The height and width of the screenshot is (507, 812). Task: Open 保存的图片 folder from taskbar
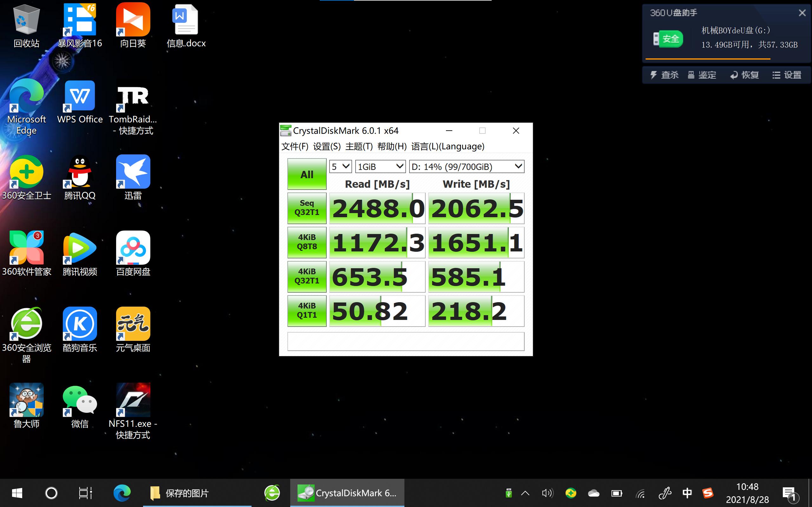coord(186,493)
